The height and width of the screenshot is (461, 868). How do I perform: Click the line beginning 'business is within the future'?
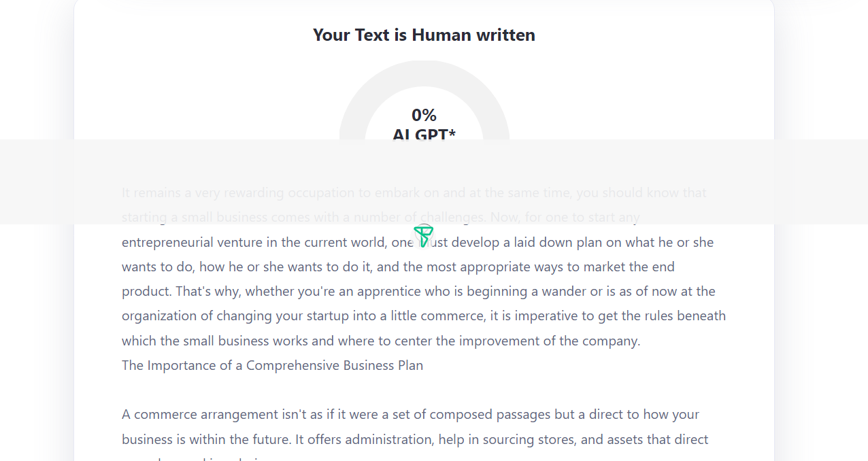pos(415,439)
